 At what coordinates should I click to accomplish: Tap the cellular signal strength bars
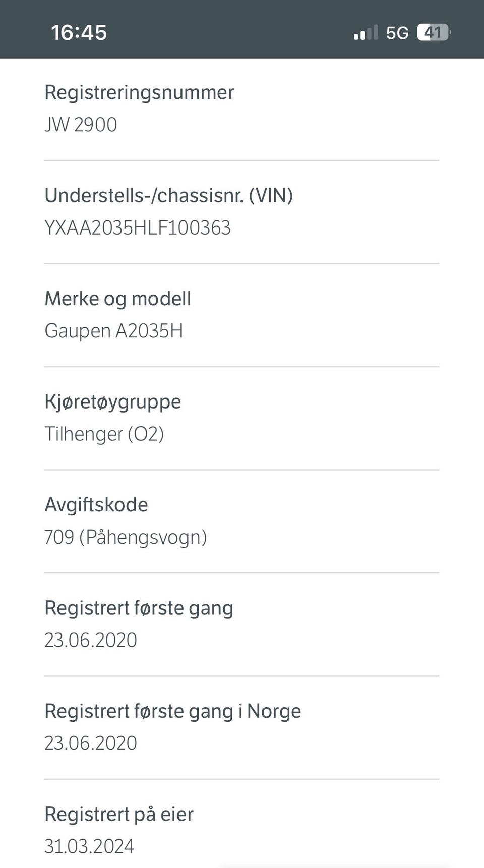pos(365,32)
